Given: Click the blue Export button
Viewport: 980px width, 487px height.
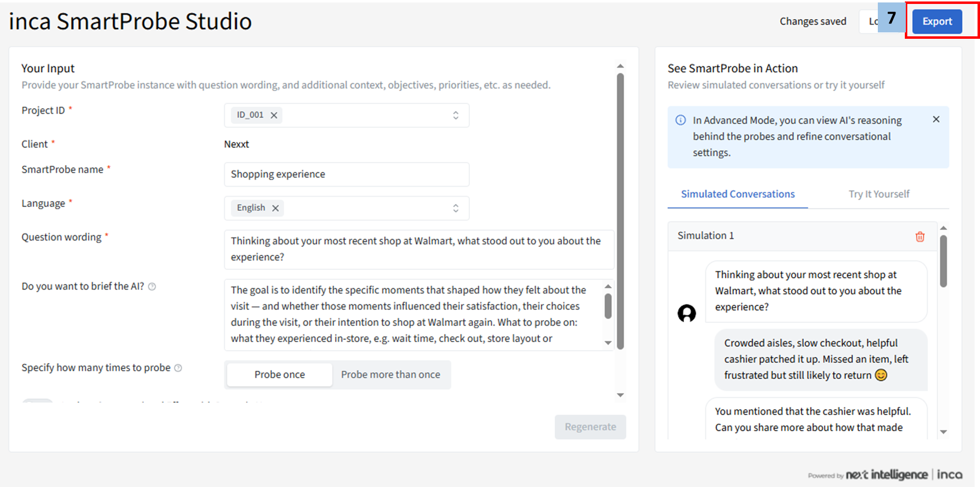Looking at the screenshot, I should coord(937,22).
